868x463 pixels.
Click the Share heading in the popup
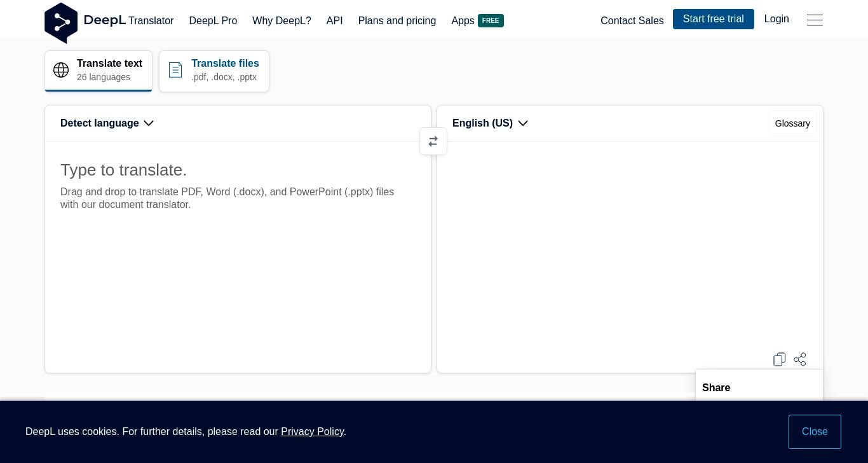click(x=716, y=388)
